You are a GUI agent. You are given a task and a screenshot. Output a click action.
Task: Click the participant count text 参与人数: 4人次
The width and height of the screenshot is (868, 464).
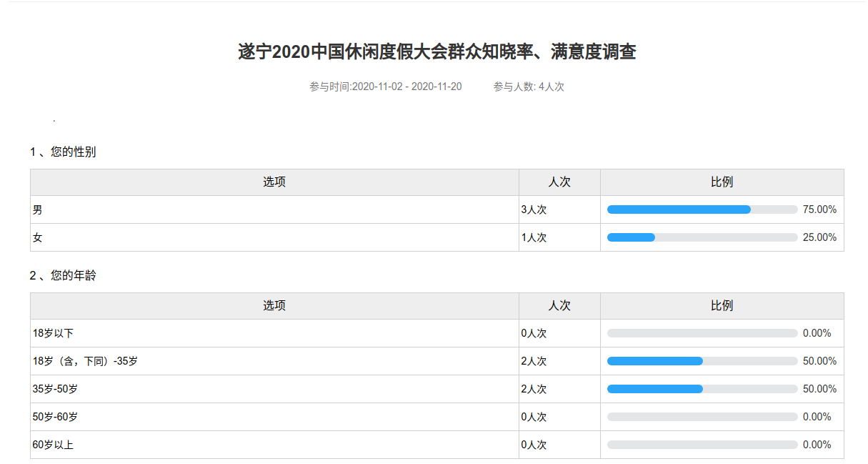(x=528, y=87)
